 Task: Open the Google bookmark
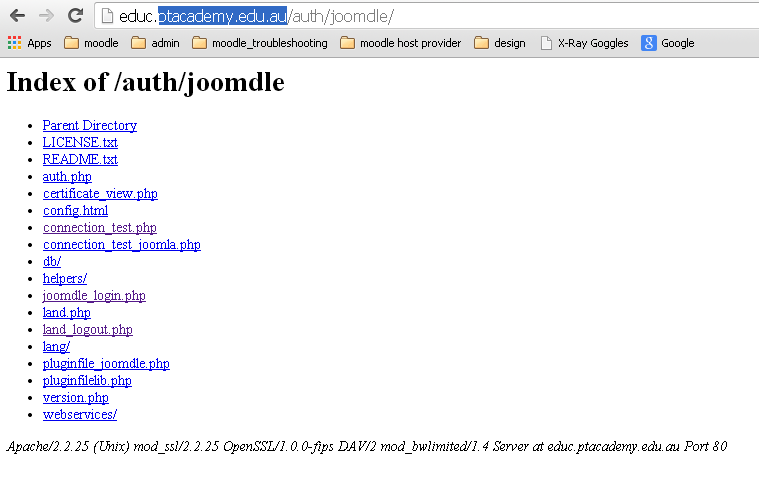pyautogui.click(x=668, y=43)
